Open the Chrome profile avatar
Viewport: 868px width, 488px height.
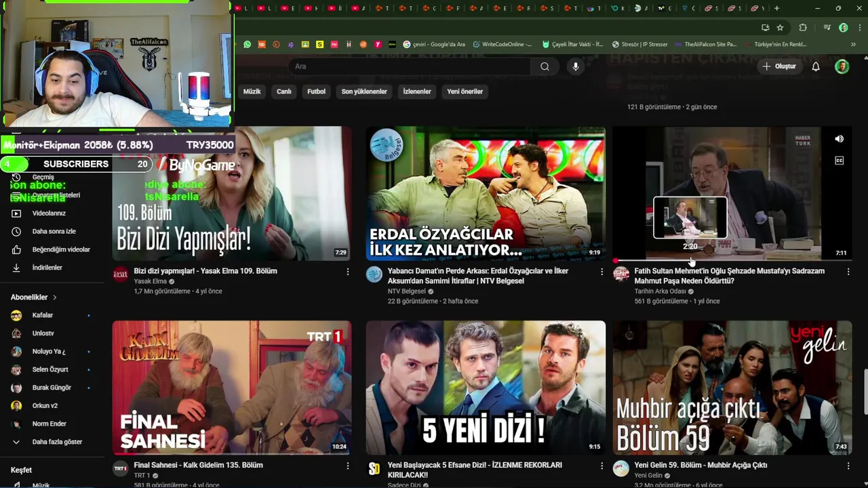click(x=844, y=27)
